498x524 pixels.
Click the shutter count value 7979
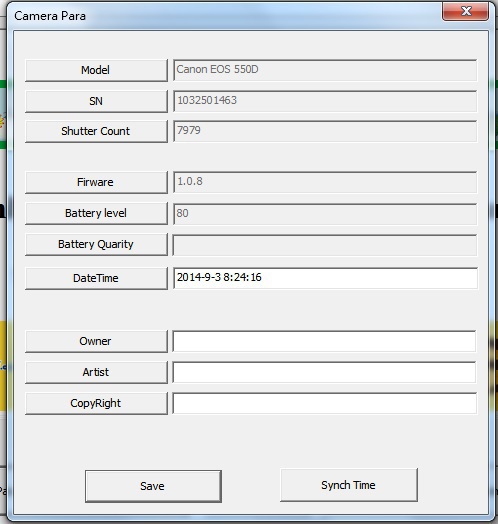[325, 131]
